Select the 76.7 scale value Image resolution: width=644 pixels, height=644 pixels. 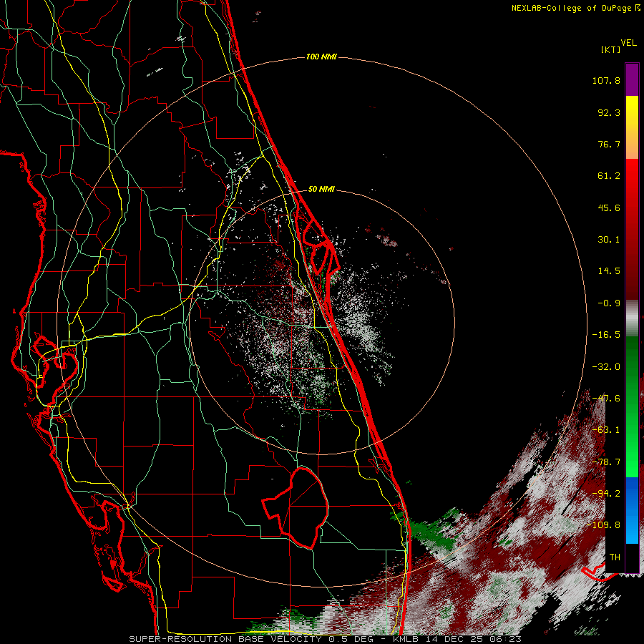click(609, 144)
